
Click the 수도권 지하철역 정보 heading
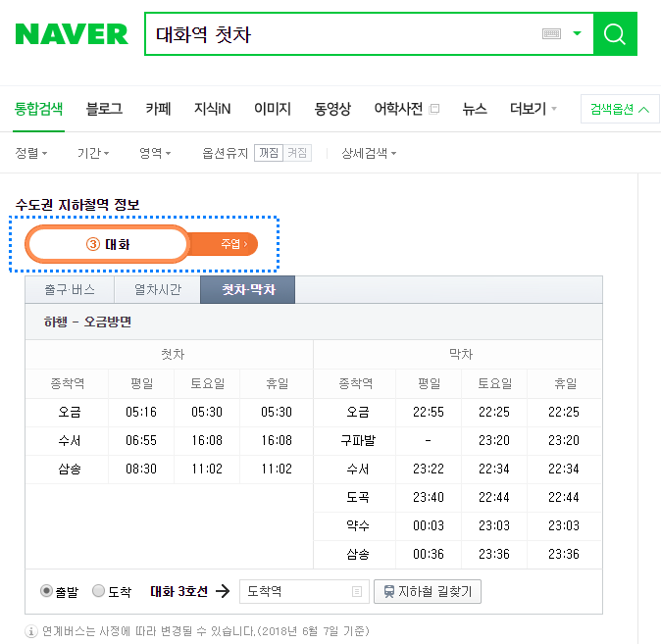tap(77, 205)
